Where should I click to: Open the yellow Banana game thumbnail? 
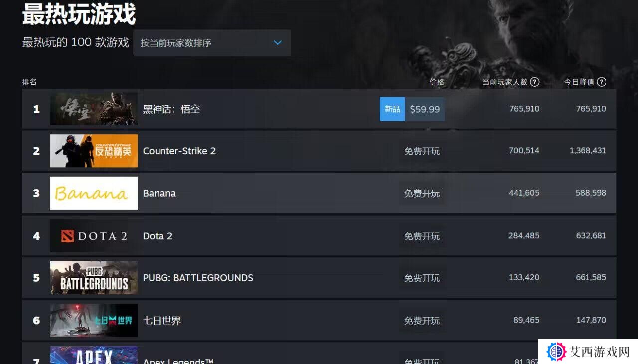pyautogui.click(x=94, y=193)
